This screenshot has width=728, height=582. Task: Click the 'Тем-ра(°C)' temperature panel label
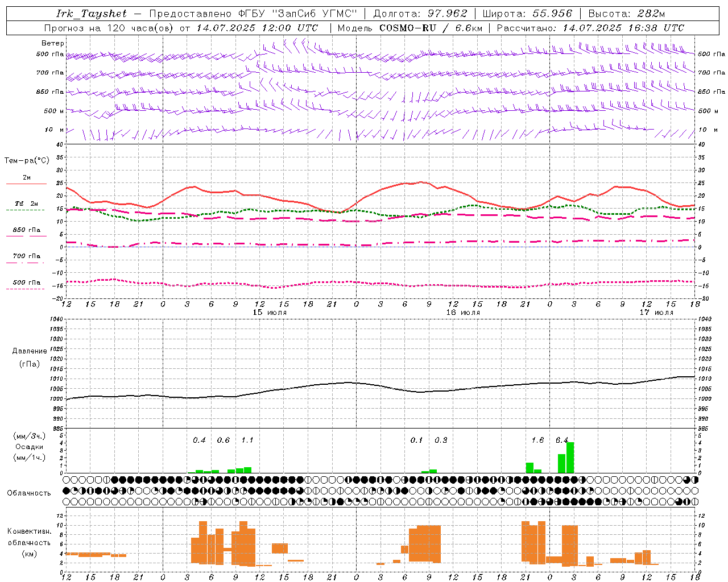(x=27, y=161)
